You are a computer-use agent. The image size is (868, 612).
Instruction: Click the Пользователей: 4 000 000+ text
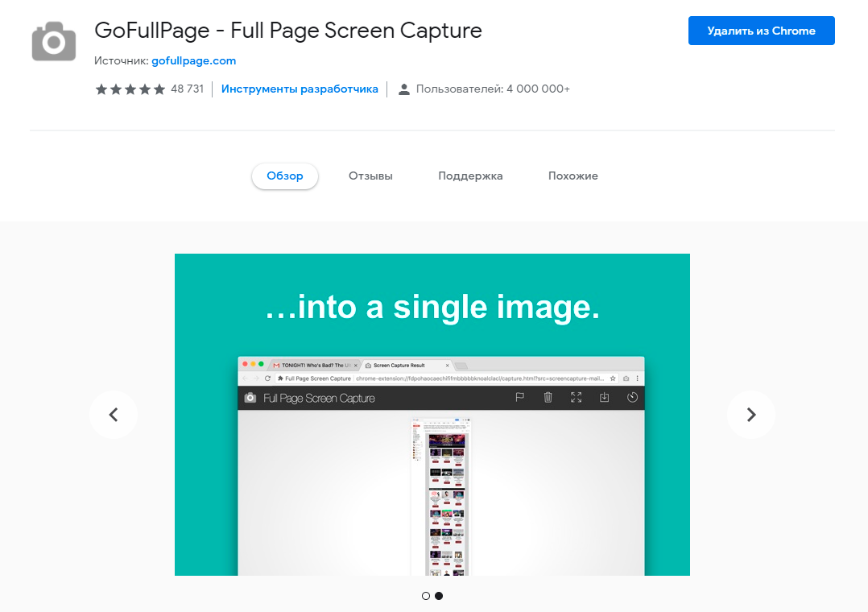(493, 89)
